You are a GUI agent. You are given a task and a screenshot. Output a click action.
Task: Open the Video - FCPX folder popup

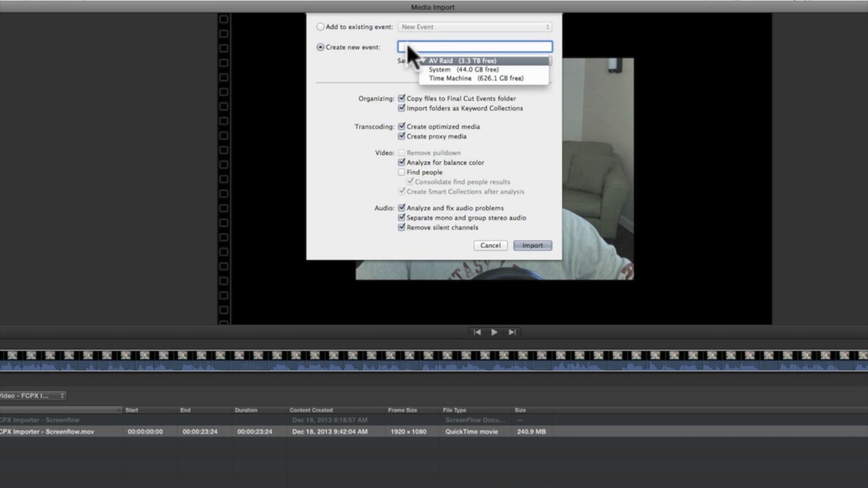click(x=33, y=396)
